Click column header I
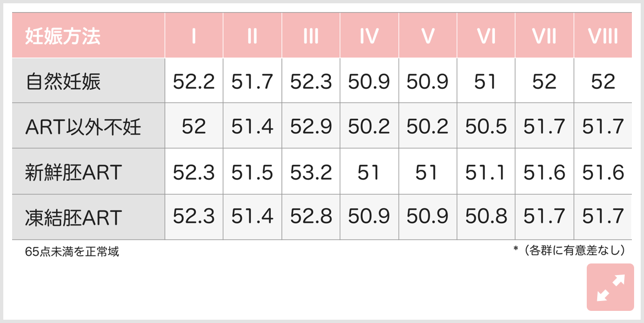Image resolution: width=644 pixels, height=323 pixels. tap(194, 36)
